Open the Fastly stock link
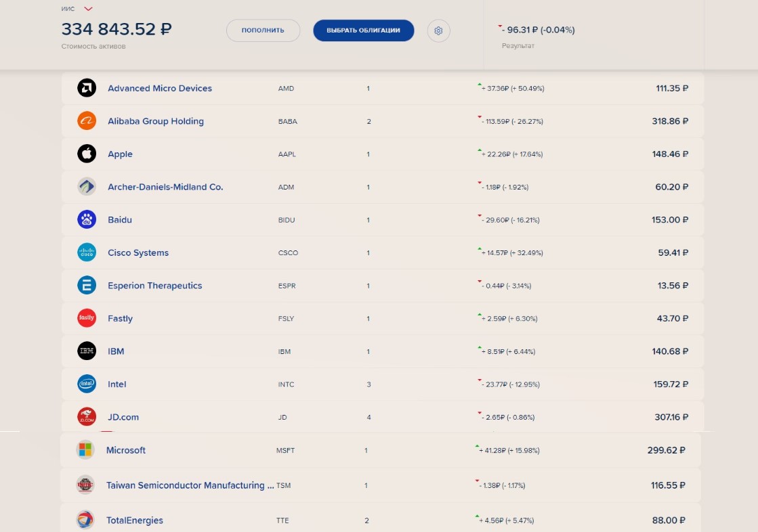The height and width of the screenshot is (532, 758). (120, 318)
